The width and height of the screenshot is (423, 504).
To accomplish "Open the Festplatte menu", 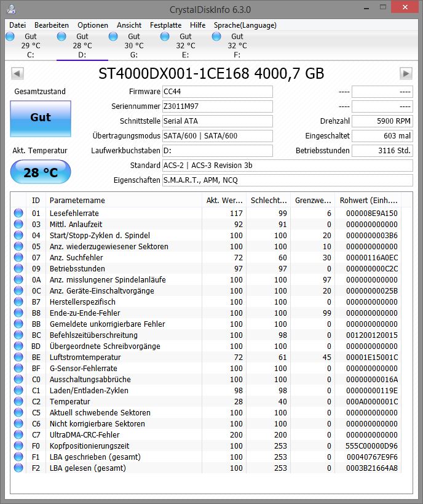I will (x=165, y=25).
